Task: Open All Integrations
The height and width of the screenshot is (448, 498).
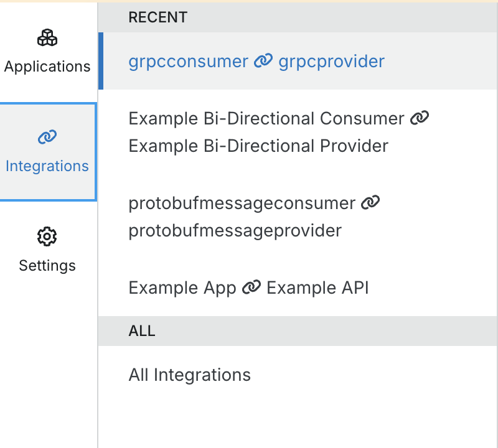Action: (189, 375)
